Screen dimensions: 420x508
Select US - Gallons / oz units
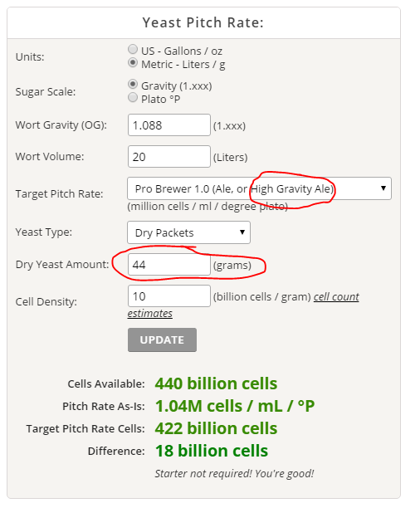coord(133,50)
